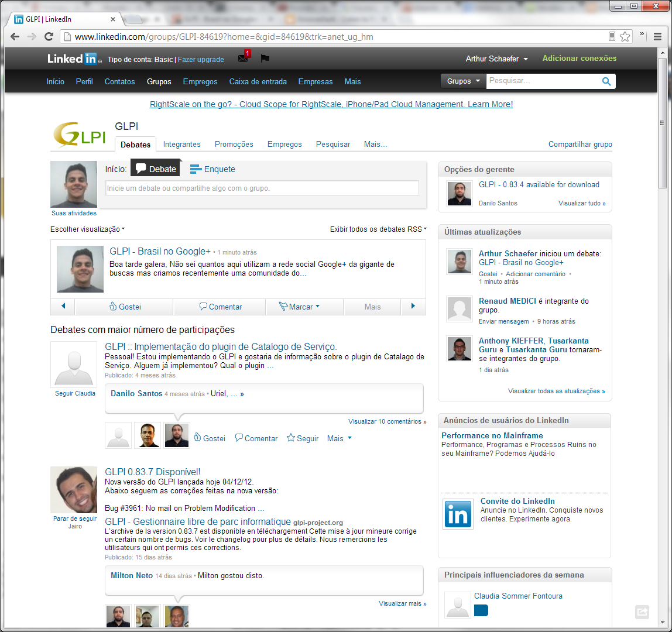The width and height of the screenshot is (672, 632).
Task: Click the share icon at bottom right
Action: [x=642, y=612]
